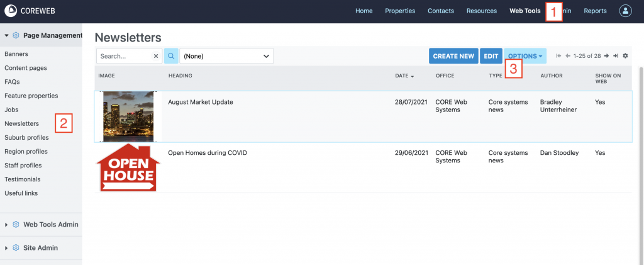Open the OPTIONS dropdown menu
Viewport: 644px width, 265px height.
[x=525, y=56]
